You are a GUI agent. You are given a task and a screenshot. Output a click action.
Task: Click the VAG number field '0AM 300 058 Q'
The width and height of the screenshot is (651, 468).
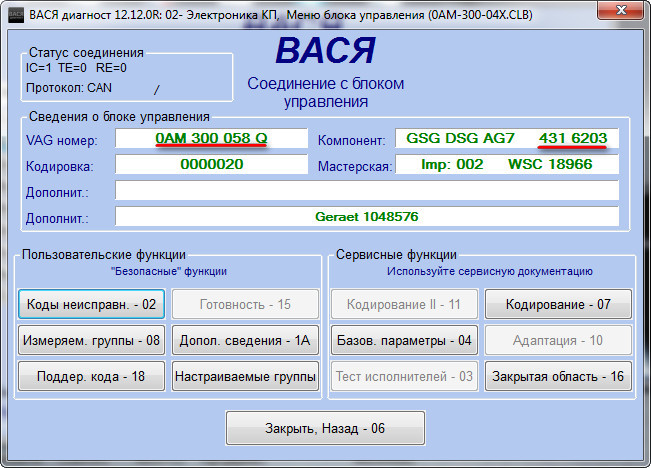click(211, 138)
